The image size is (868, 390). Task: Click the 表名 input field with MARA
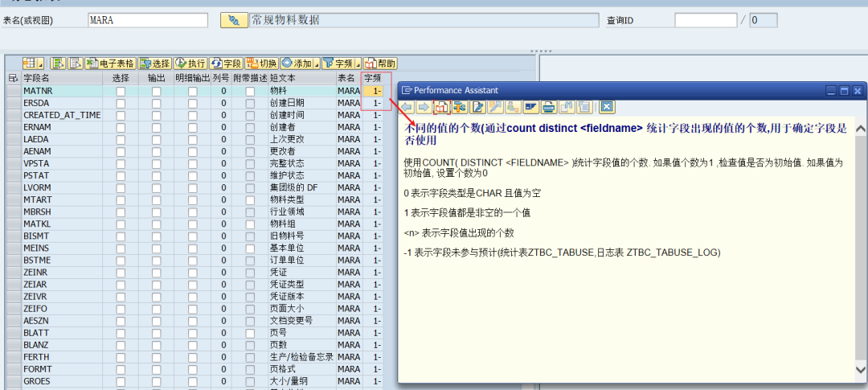coord(148,20)
